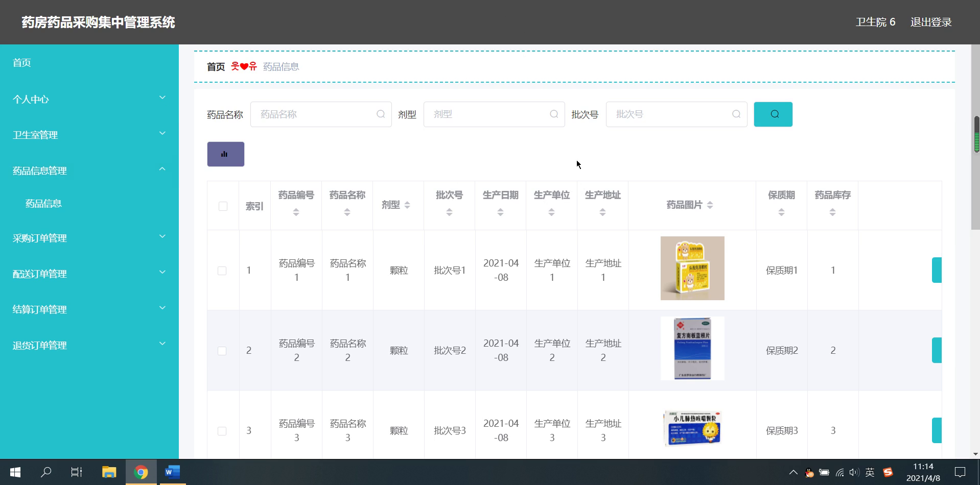Click 卫生院 6 user label

tap(875, 22)
